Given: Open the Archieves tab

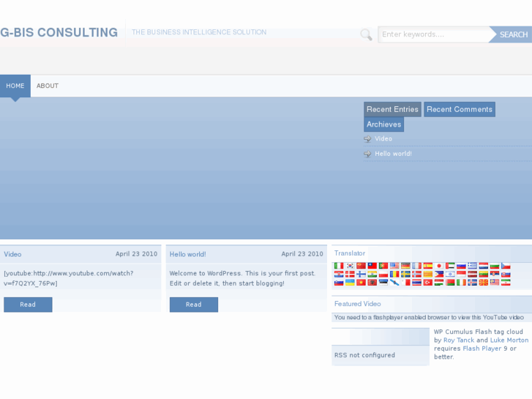Looking at the screenshot, I should pyautogui.click(x=383, y=124).
